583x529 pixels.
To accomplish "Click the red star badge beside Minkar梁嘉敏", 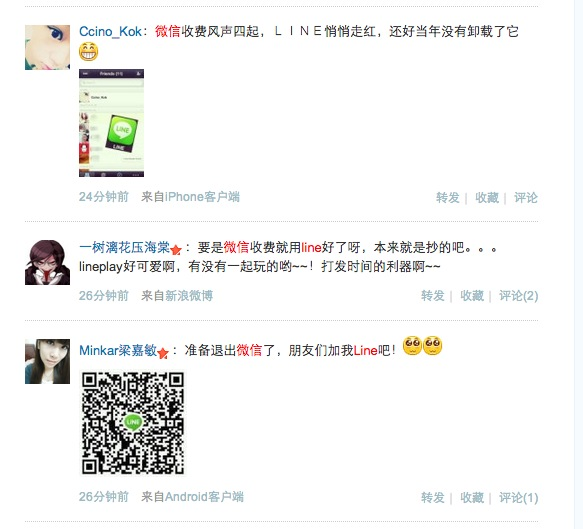I will 163,353.
